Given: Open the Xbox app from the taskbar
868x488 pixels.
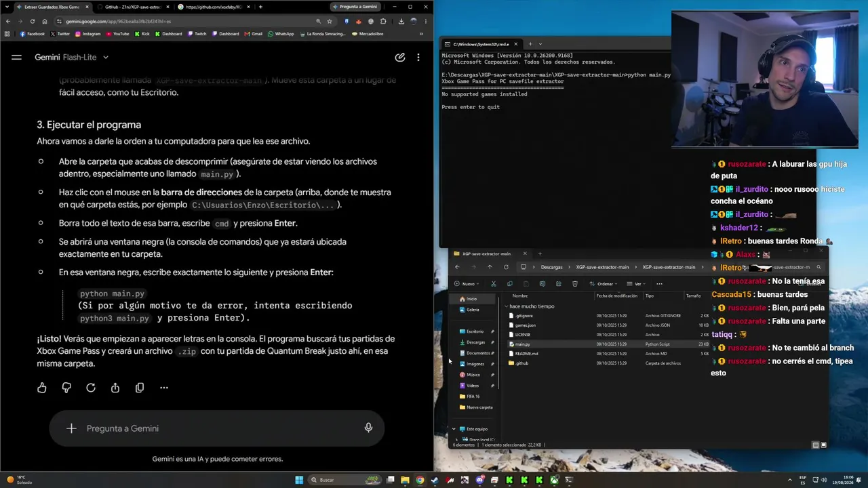Looking at the screenshot, I should coord(554,481).
